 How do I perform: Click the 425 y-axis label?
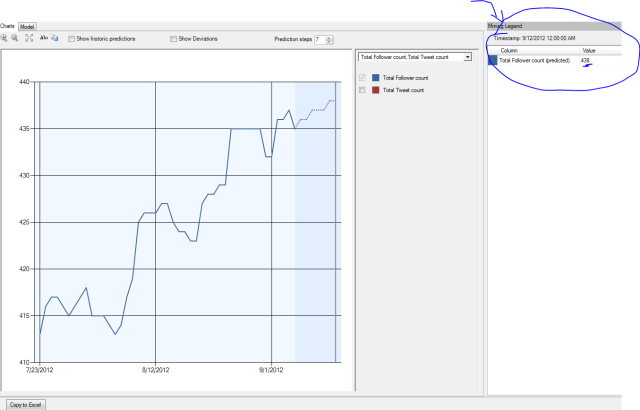tap(24, 222)
